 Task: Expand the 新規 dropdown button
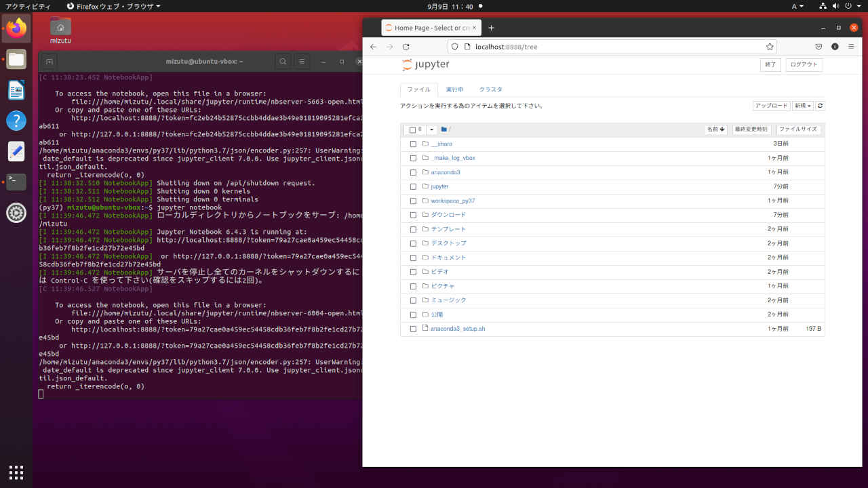coord(803,106)
